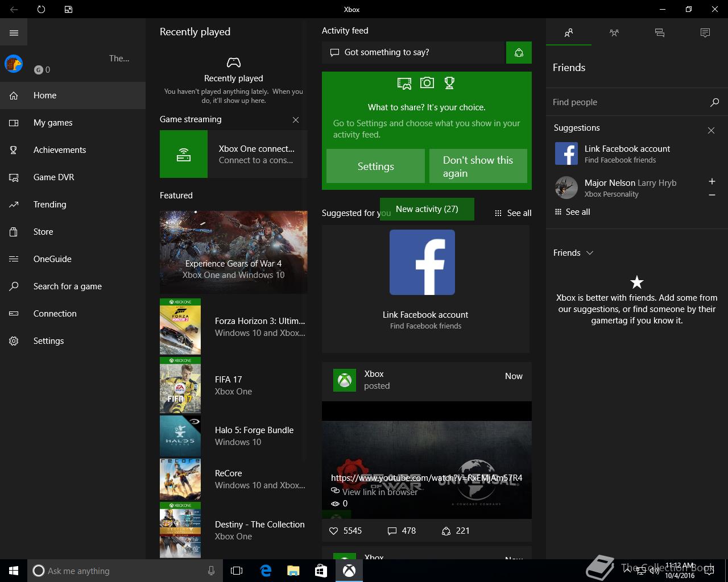Go to Home in sidebar
This screenshot has width=728, height=582.
coord(73,95)
